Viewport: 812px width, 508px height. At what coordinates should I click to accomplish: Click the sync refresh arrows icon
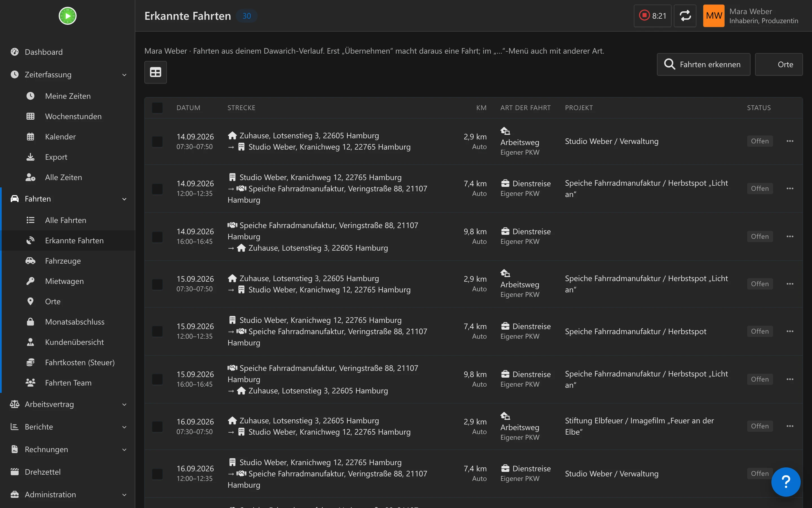pyautogui.click(x=685, y=16)
